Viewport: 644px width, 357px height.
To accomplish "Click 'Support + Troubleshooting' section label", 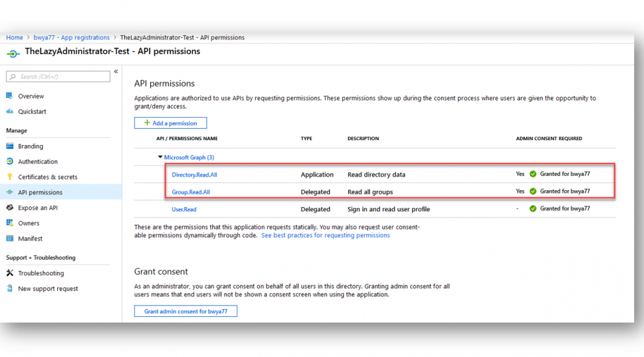I will 41,258.
